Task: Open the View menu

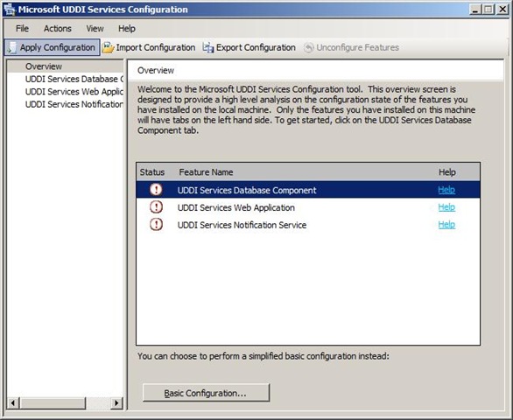Action: 95,29
